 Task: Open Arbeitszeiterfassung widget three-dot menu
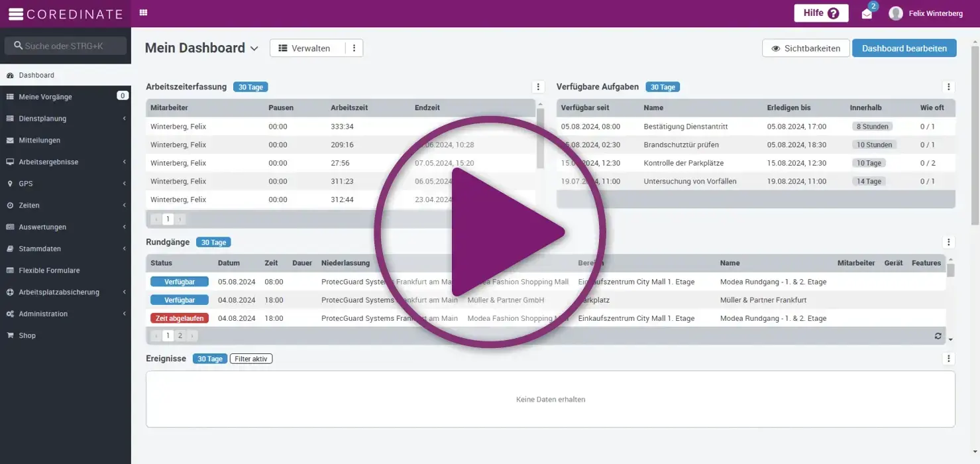[x=538, y=87]
